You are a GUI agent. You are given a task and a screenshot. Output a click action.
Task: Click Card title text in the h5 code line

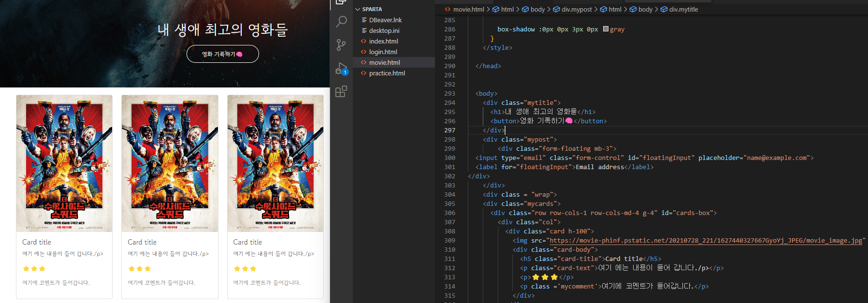[x=624, y=259]
